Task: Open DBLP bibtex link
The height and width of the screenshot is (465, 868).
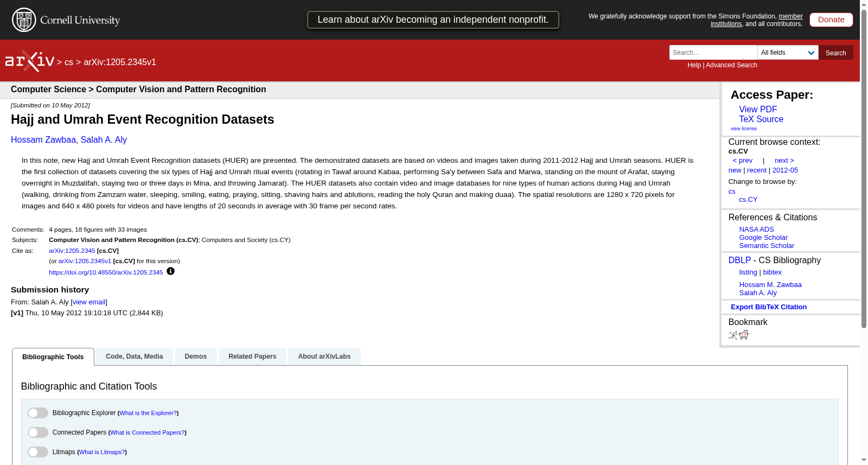Action: (x=773, y=272)
